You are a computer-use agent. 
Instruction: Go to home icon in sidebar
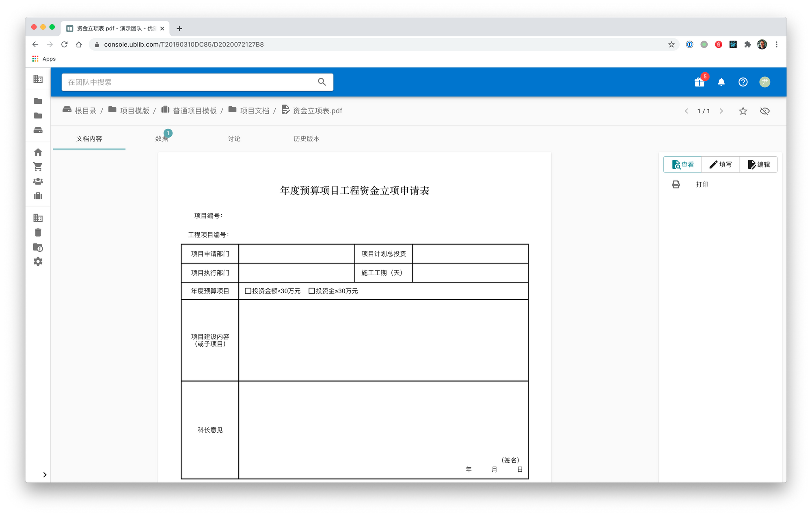(38, 152)
